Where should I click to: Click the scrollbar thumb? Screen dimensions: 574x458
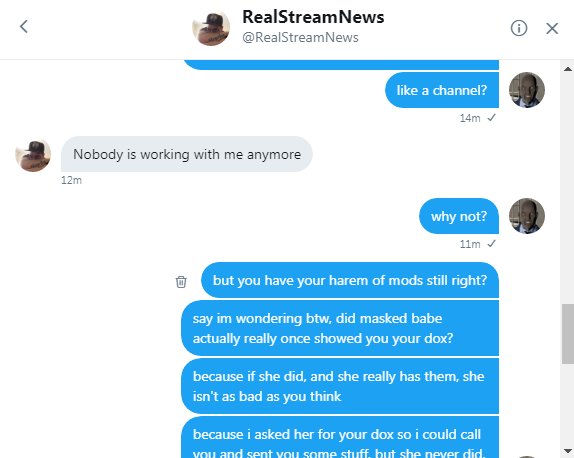[x=568, y=334]
